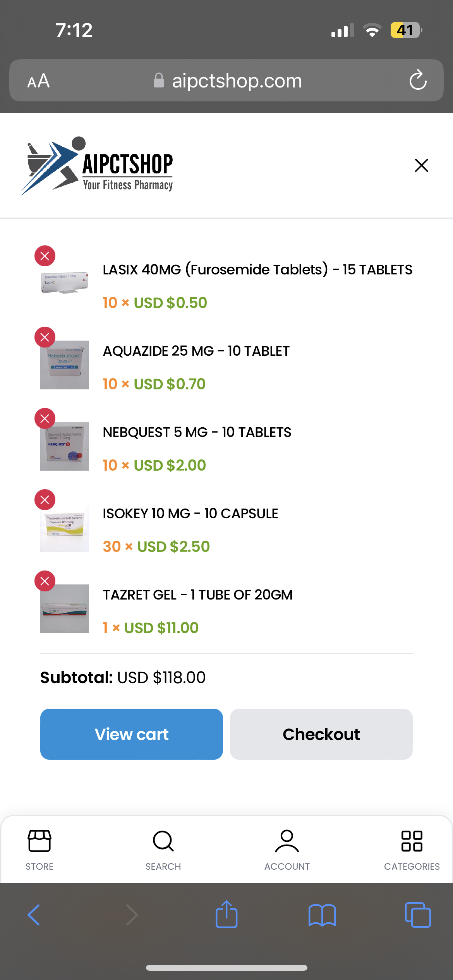Delete Nebquest 5 mg cart item
Image resolution: width=453 pixels, height=980 pixels.
click(x=45, y=418)
